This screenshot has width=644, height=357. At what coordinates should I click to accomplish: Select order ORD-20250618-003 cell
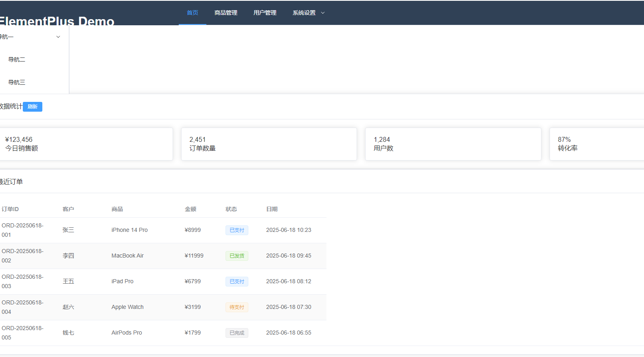pos(22,281)
